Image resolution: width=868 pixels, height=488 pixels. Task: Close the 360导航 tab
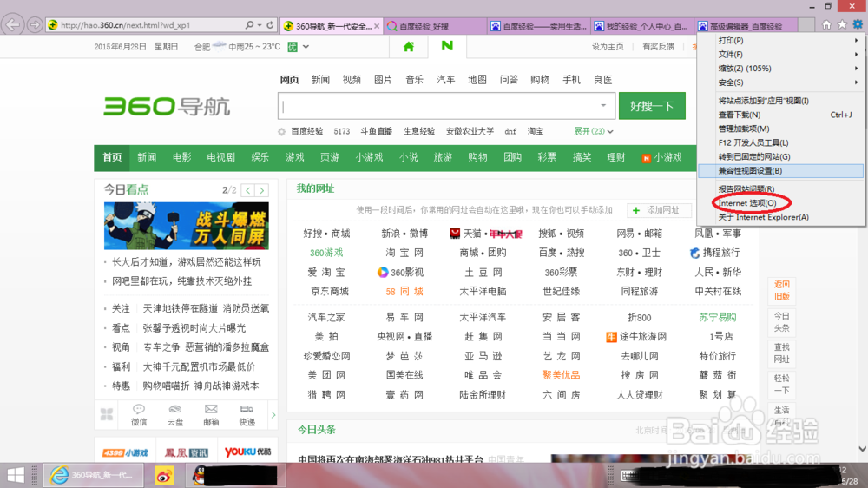click(377, 26)
